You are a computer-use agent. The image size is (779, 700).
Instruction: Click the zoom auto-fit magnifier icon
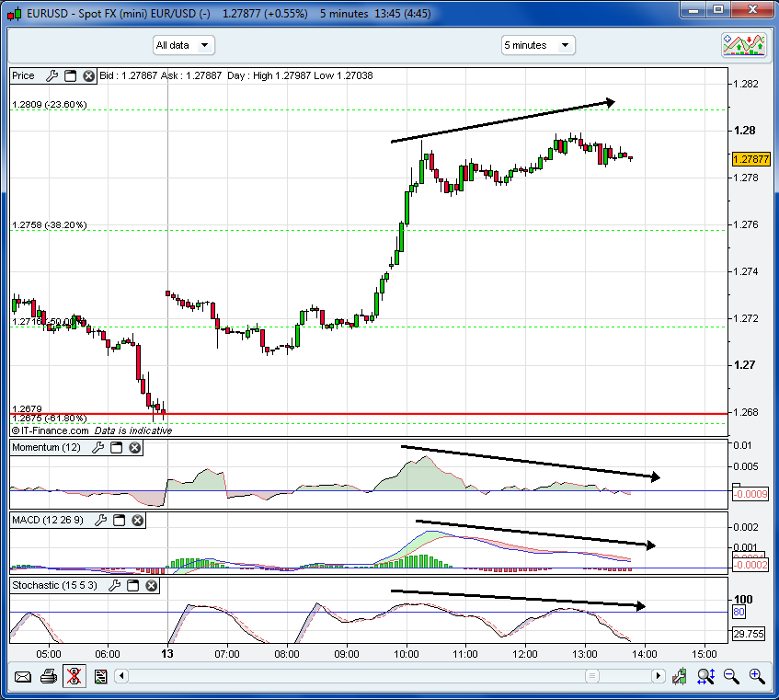[x=705, y=676]
